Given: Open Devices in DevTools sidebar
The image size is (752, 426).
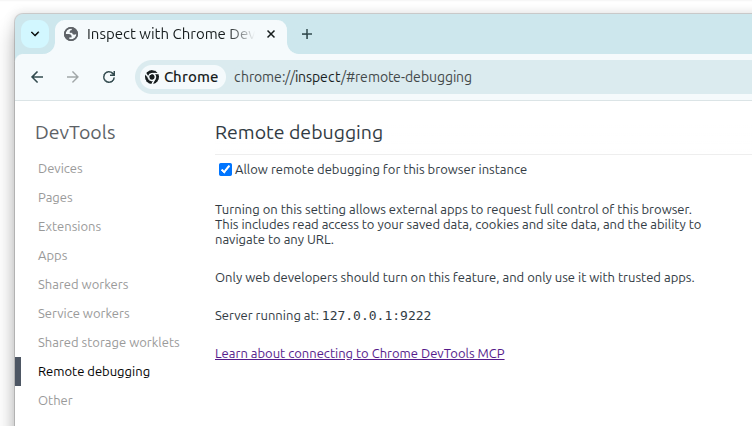Looking at the screenshot, I should click(60, 168).
